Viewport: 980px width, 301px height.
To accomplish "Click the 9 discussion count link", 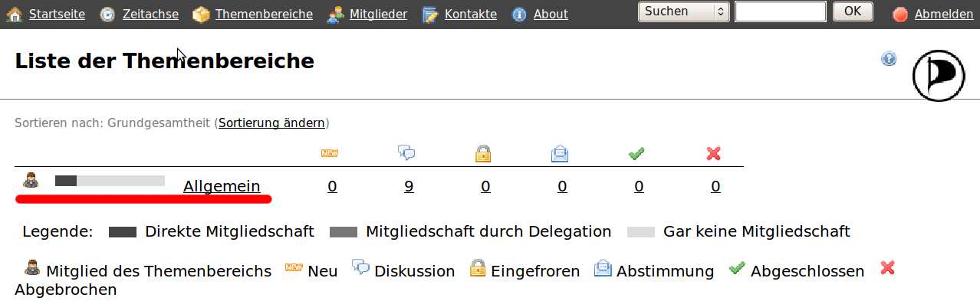I will pyautogui.click(x=409, y=185).
